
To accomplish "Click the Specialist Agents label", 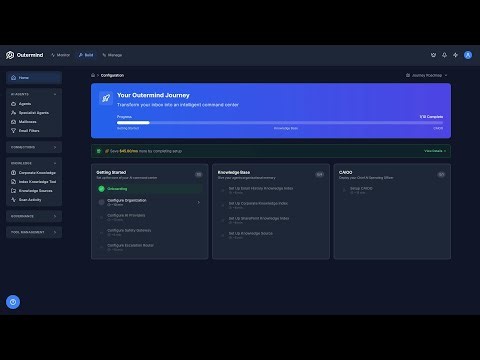I will click(34, 113).
